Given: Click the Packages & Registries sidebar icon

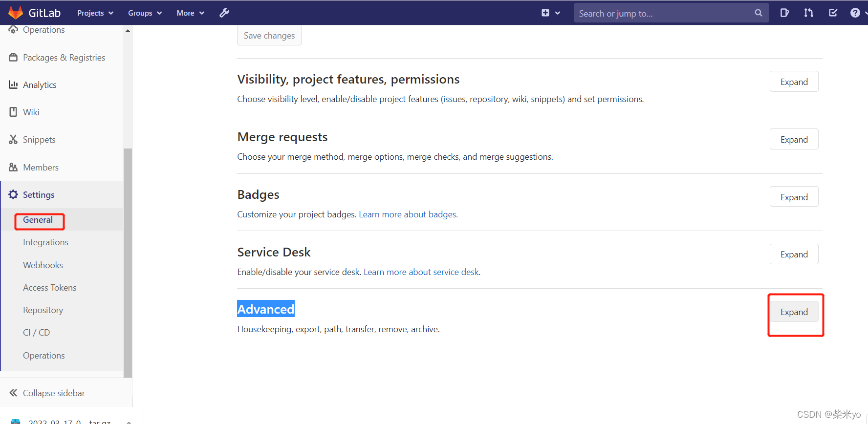Looking at the screenshot, I should pyautogui.click(x=13, y=57).
